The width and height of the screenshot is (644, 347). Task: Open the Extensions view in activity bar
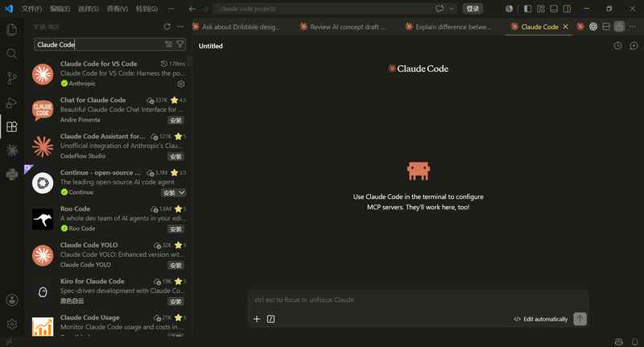12,126
